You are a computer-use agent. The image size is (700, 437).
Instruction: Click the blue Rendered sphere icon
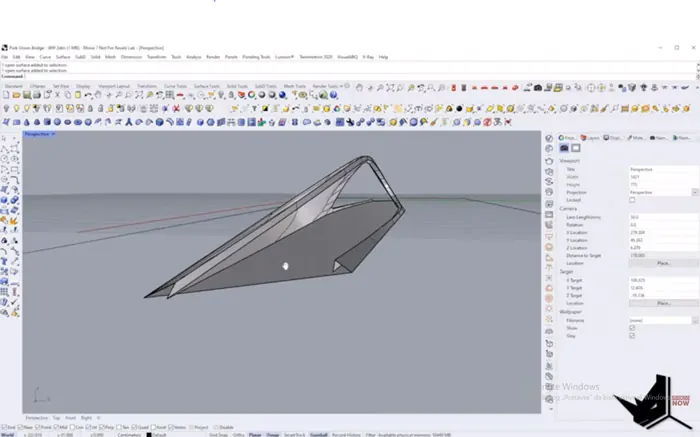(x=282, y=95)
